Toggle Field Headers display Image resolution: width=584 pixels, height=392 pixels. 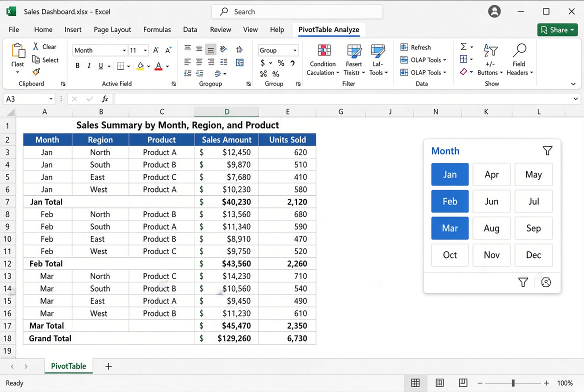(x=519, y=59)
